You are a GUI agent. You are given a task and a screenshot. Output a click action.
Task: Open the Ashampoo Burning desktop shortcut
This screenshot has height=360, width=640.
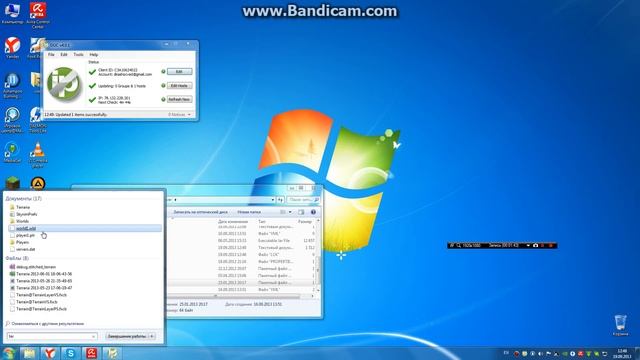[12, 85]
